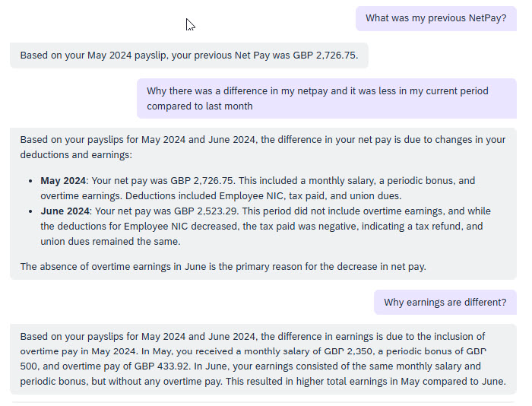Image resolution: width=532 pixels, height=406 pixels.
Task: Click the "Why earnings are different?" message
Action: (x=445, y=303)
